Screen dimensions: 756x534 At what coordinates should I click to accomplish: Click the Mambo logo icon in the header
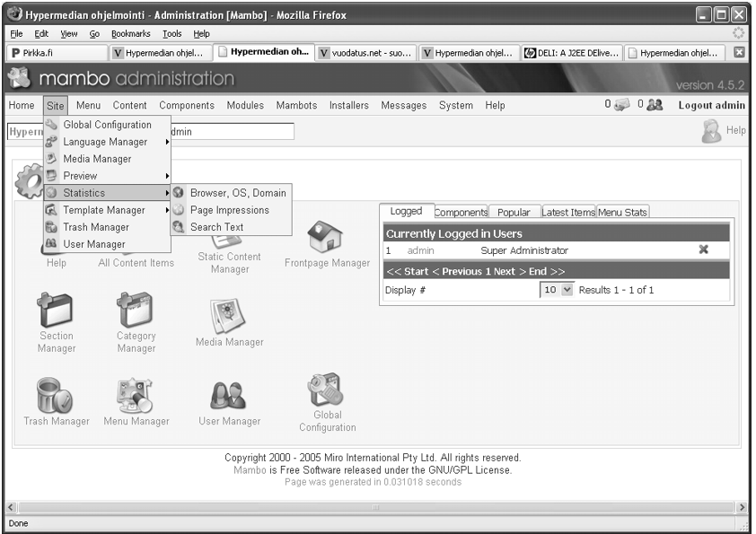19,77
